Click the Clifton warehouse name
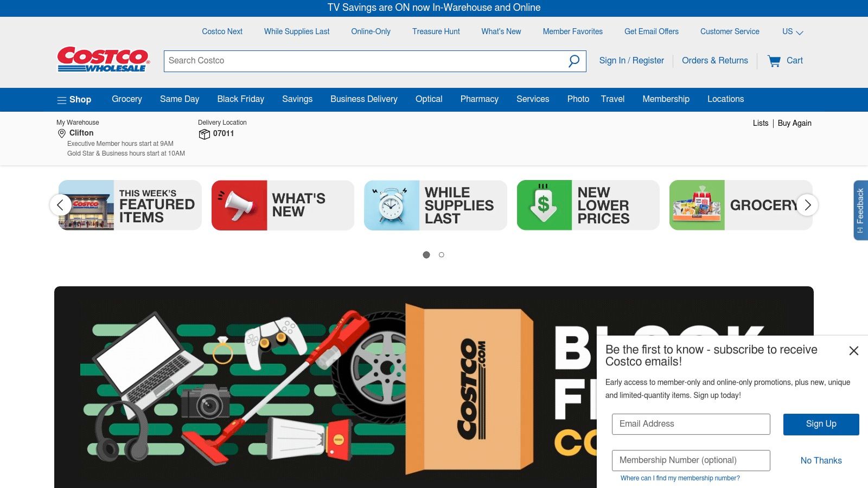The height and width of the screenshot is (488, 868). coord(81,133)
